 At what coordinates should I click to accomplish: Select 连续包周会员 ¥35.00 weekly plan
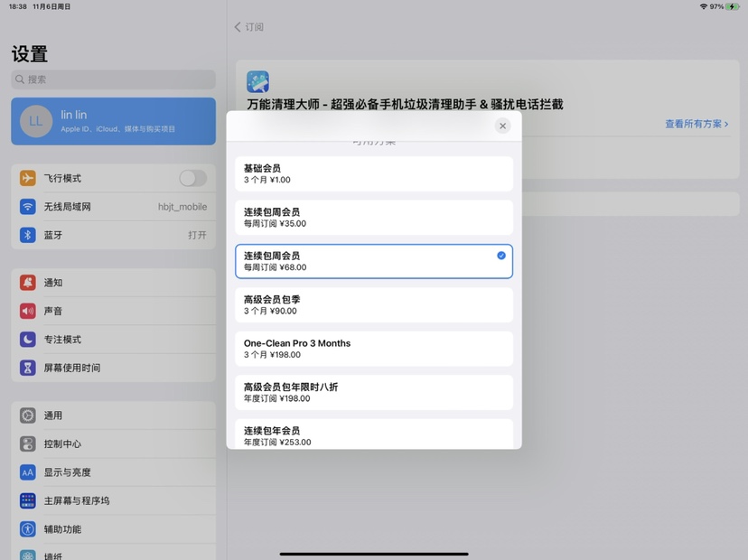click(x=373, y=218)
